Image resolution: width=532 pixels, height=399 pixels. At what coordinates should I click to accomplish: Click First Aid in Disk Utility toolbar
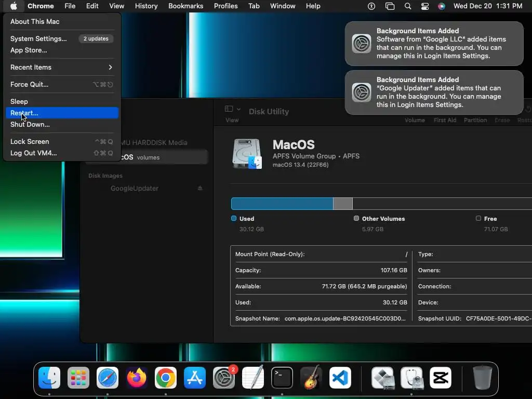pyautogui.click(x=445, y=120)
